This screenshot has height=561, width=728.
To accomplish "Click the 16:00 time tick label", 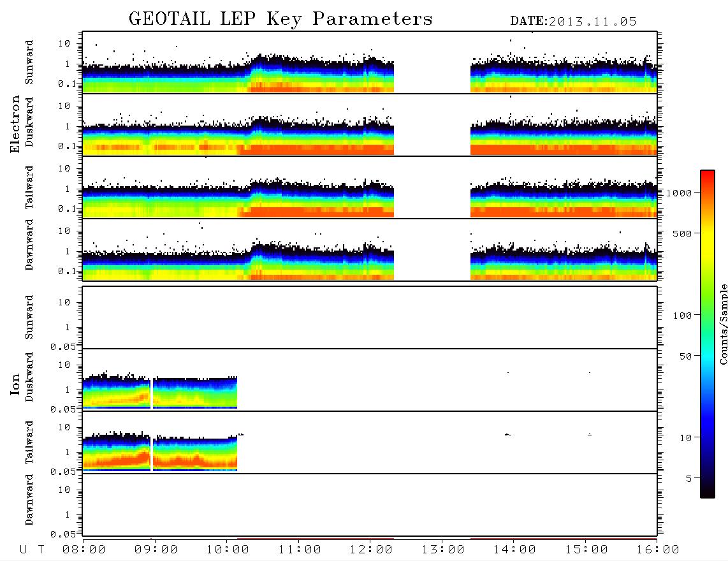I will tap(658, 550).
